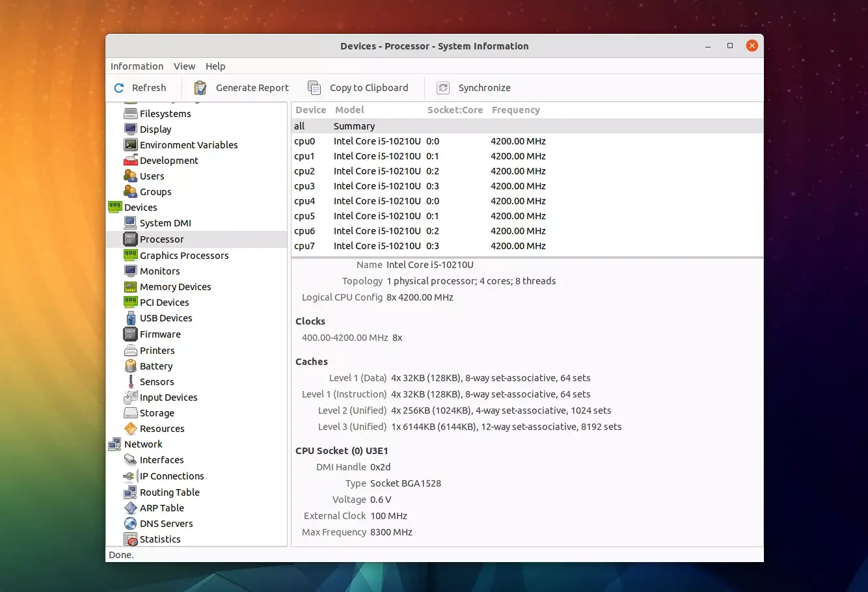Click the Model column header
Image resolution: width=868 pixels, height=592 pixels.
click(x=349, y=110)
